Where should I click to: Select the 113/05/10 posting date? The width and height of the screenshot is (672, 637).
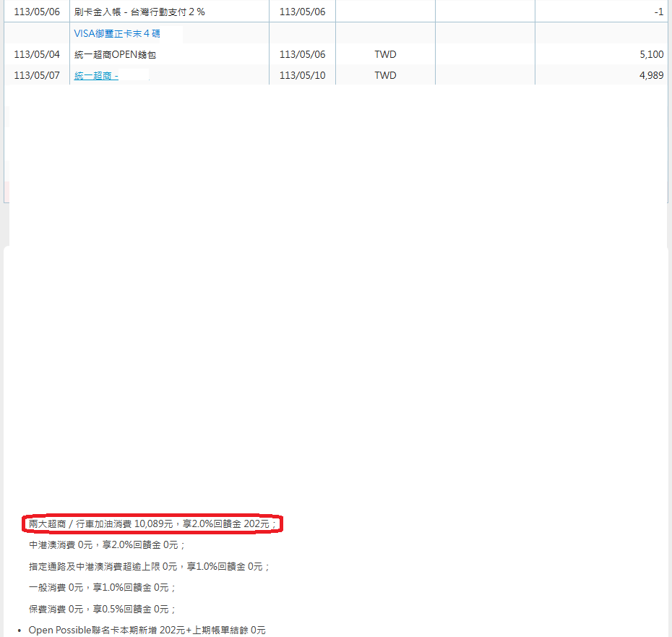pyautogui.click(x=302, y=75)
